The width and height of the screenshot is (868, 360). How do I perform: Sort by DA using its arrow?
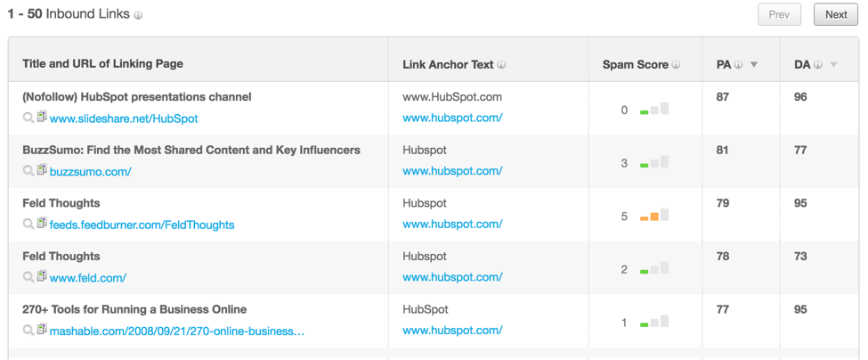(833, 65)
